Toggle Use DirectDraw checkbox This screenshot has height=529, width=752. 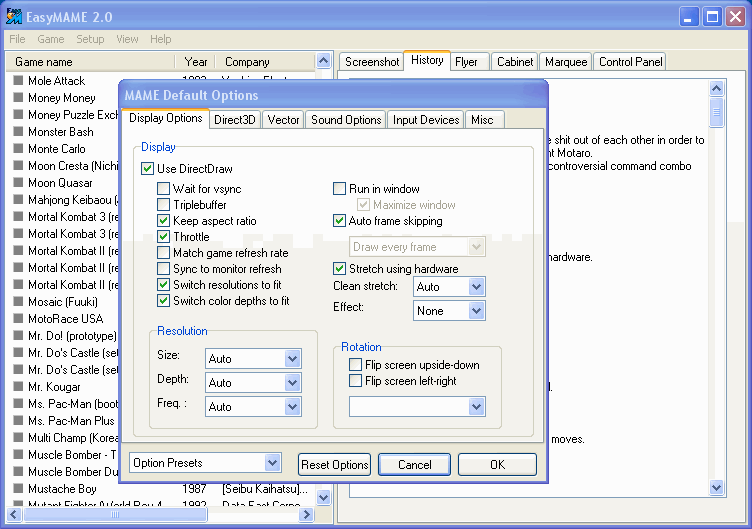pyautogui.click(x=147, y=169)
